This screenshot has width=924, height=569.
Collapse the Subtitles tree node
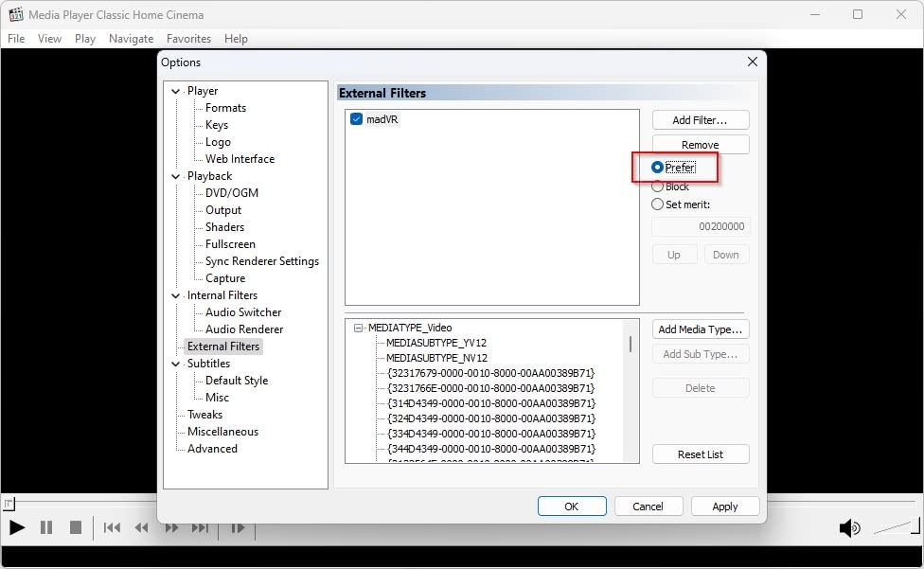[x=175, y=364]
